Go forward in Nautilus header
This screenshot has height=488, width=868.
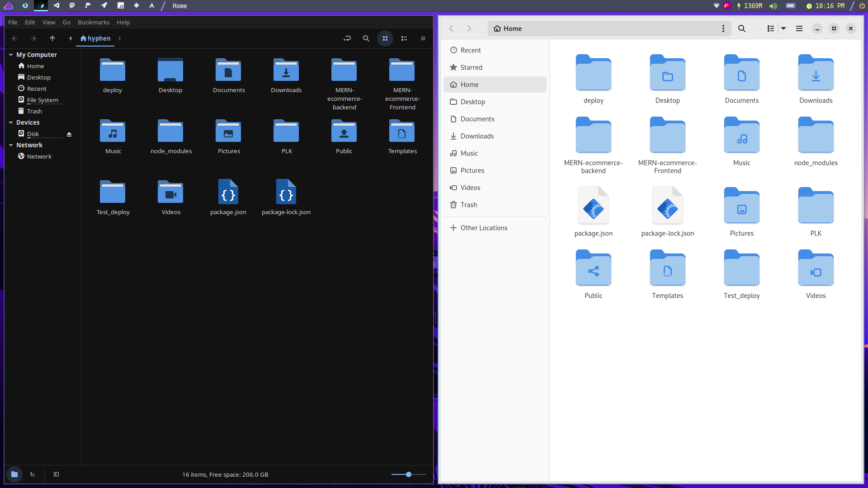coord(469,28)
